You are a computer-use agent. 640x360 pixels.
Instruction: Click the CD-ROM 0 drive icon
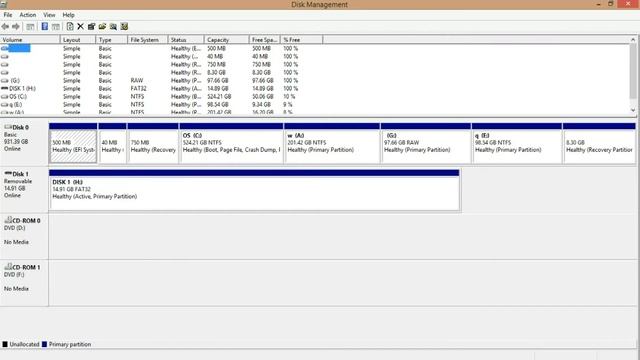(8, 220)
